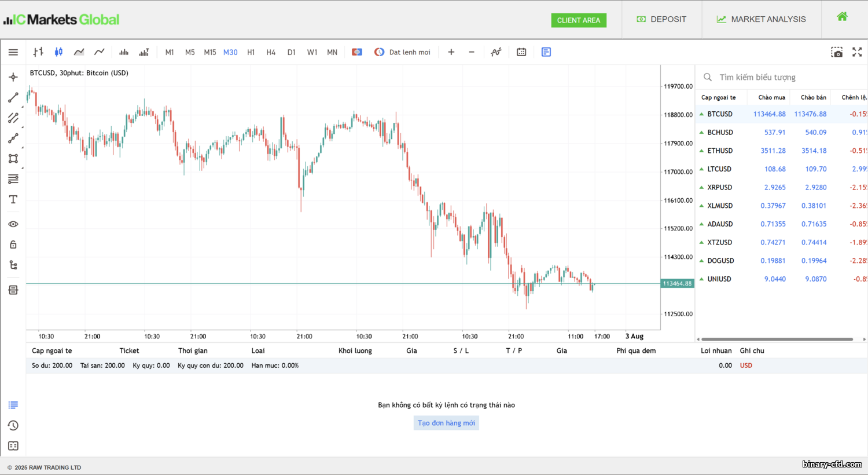This screenshot has height=475, width=868.
Task: Switch chart to bar chart style
Action: tap(38, 52)
